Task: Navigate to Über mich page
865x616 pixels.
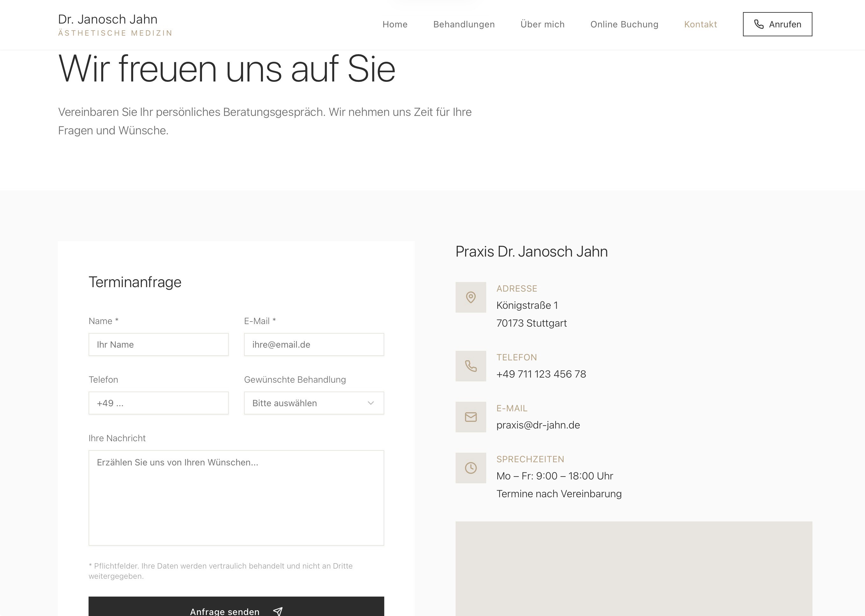Action: tap(542, 24)
